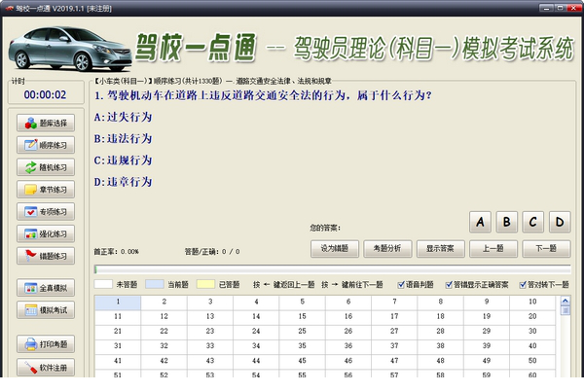Open 软件注册 software registration
This screenshot has height=392, width=584.
[x=46, y=368]
